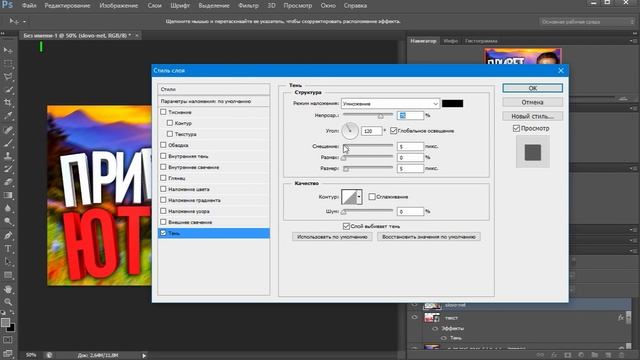Click the Смещение distance slider
640x360 pixels.
coord(368,146)
